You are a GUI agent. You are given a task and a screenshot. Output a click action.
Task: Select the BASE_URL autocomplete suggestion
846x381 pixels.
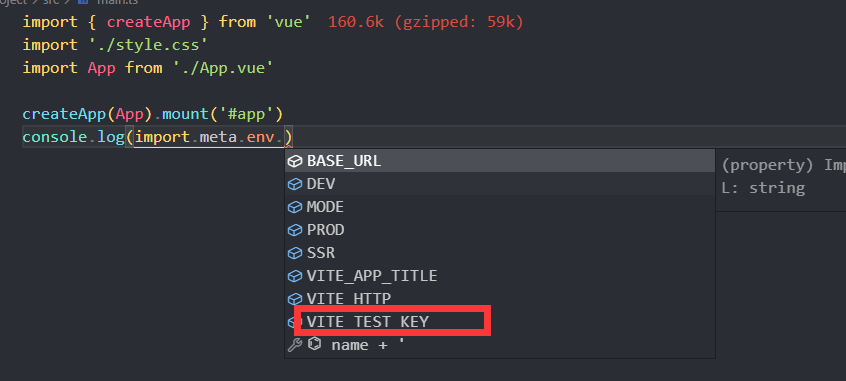coord(500,161)
